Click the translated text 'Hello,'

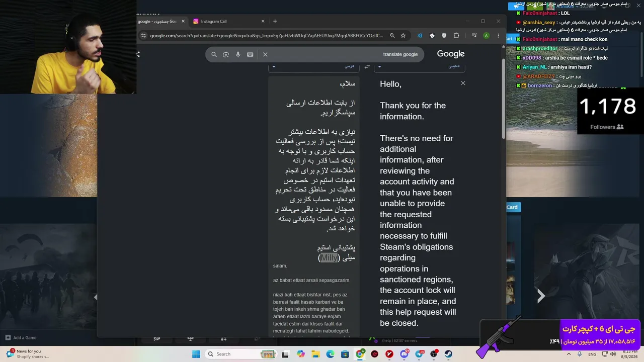390,84
